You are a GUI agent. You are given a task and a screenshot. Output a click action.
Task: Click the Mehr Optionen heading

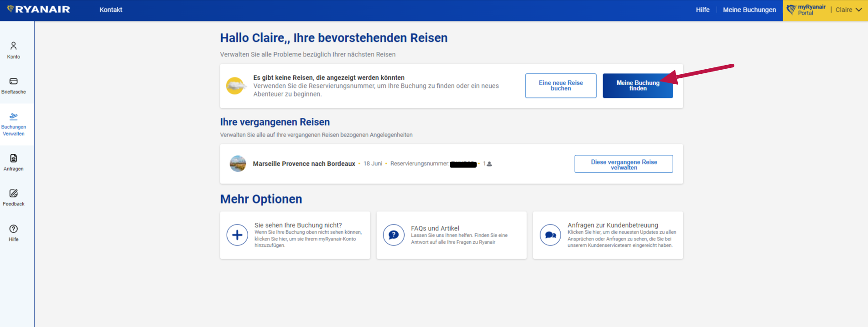pos(261,199)
